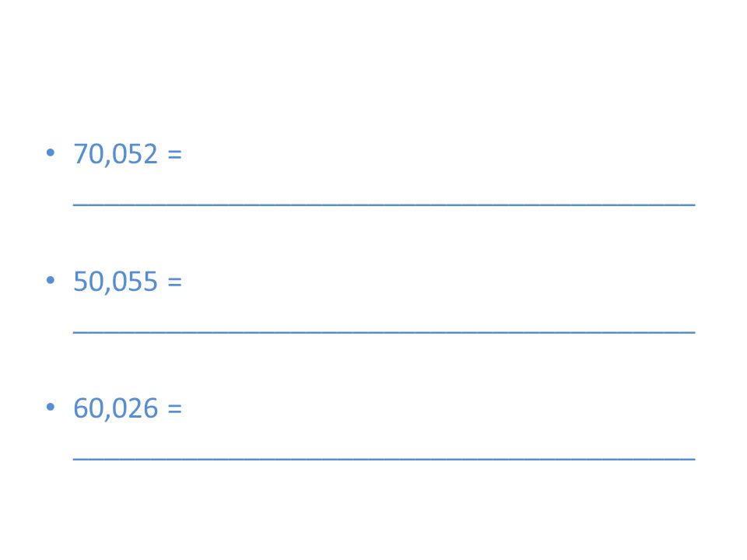Image resolution: width=747 pixels, height=560 pixels.
Task: Click the equals sign after 60,026
Action: 175,408
